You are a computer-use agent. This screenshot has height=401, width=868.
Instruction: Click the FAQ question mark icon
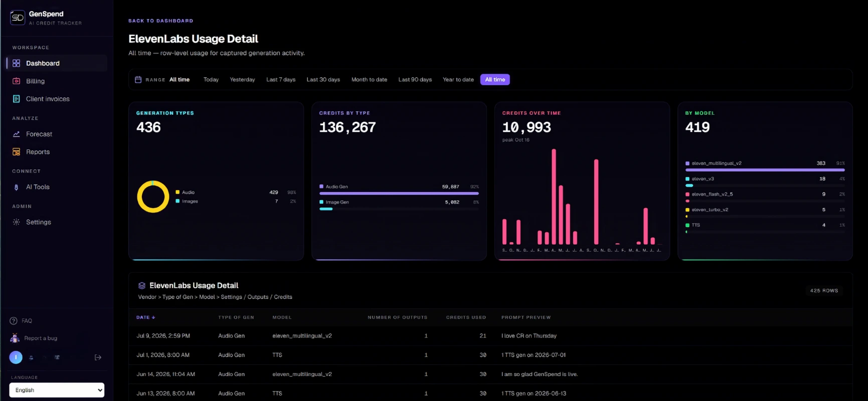pos(14,321)
